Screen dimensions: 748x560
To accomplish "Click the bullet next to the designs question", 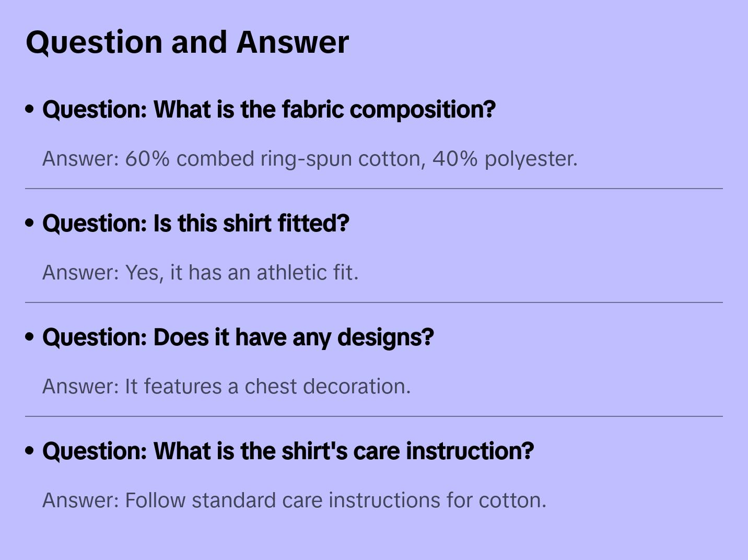I will pyautogui.click(x=30, y=337).
